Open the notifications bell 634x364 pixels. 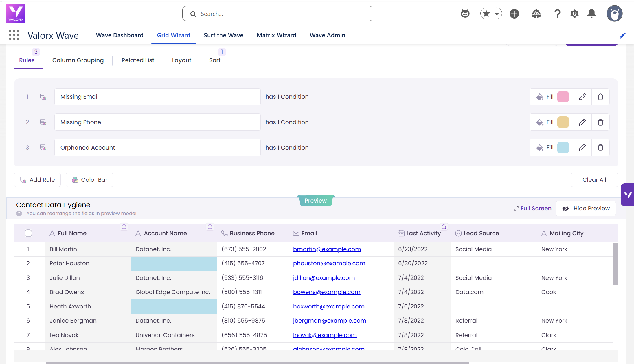point(591,14)
